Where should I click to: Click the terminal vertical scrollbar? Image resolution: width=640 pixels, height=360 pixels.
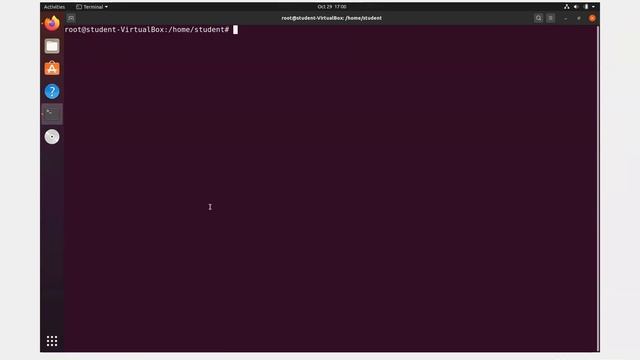598,188
